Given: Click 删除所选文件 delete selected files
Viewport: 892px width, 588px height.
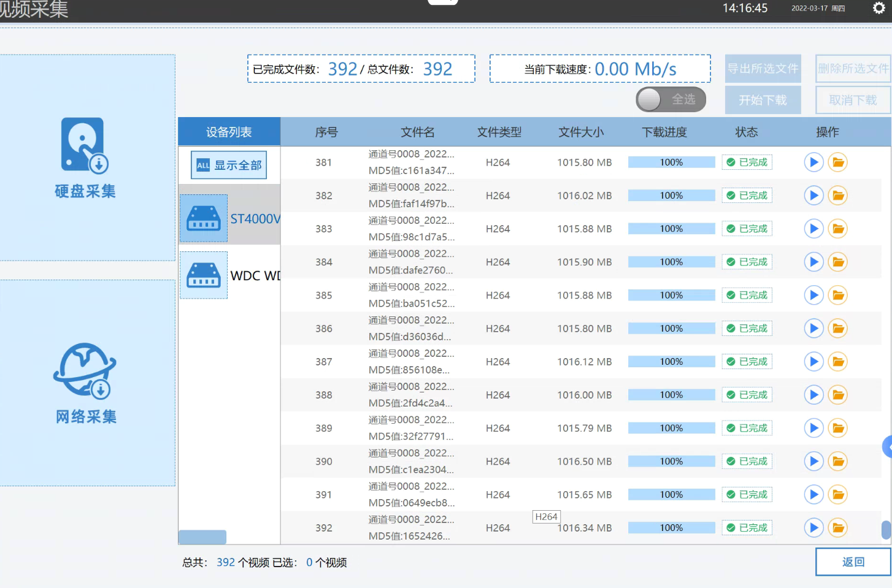Looking at the screenshot, I should coord(853,69).
